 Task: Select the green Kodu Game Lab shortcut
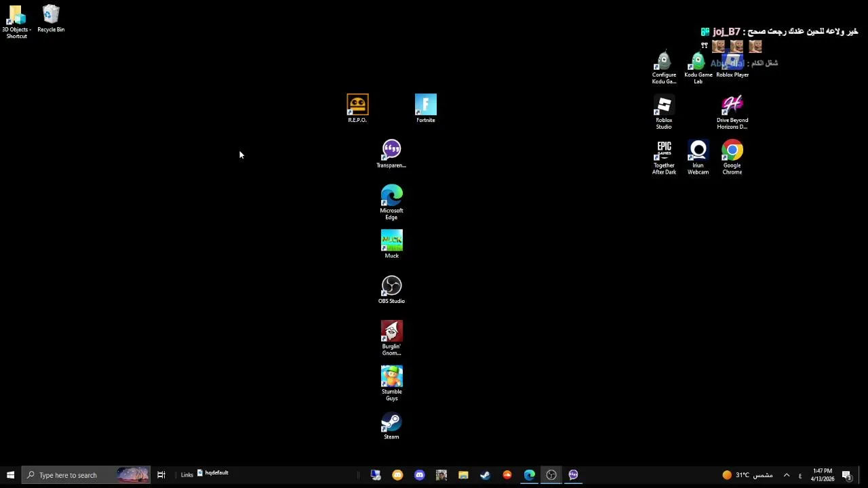pyautogui.click(x=698, y=67)
